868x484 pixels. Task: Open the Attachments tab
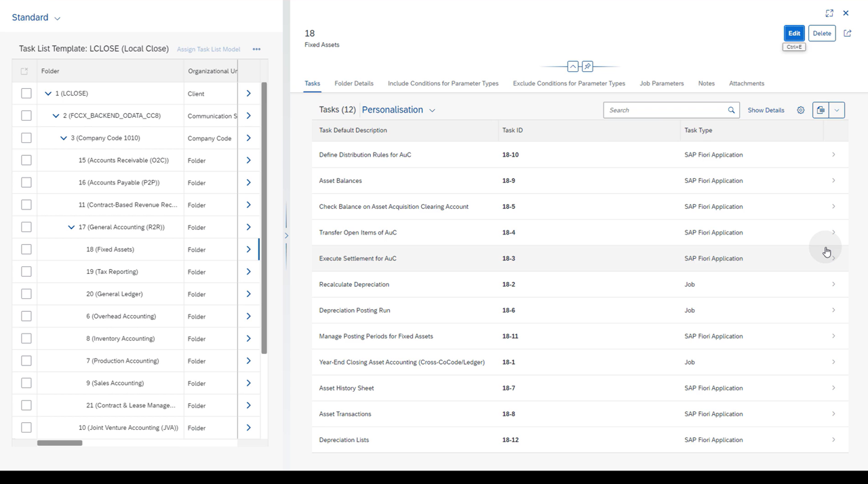(746, 83)
